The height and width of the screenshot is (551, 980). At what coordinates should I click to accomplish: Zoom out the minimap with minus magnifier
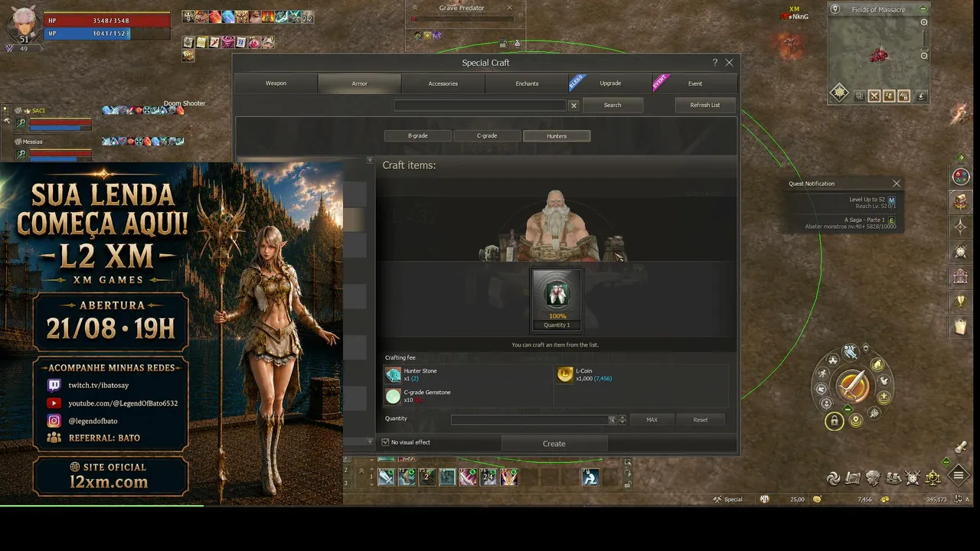[x=924, y=56]
